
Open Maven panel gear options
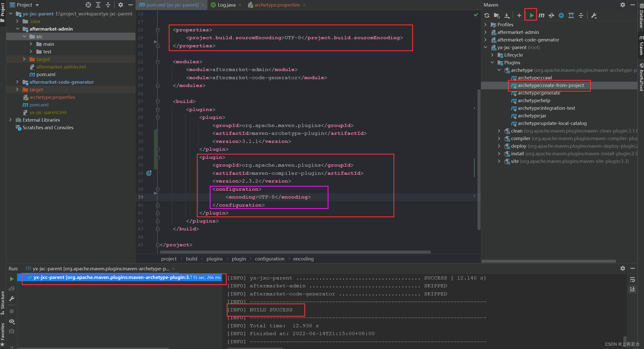click(x=623, y=5)
